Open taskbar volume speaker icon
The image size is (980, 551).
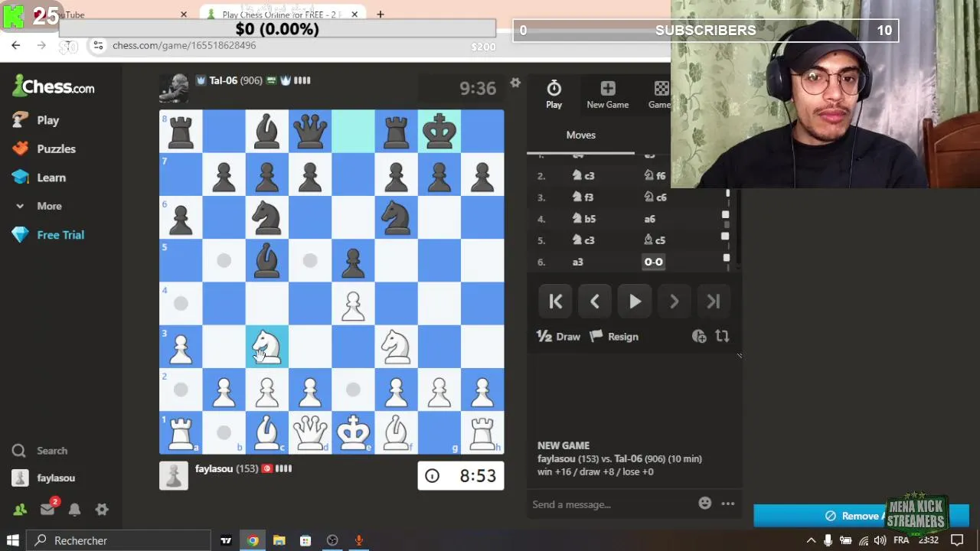click(880, 540)
